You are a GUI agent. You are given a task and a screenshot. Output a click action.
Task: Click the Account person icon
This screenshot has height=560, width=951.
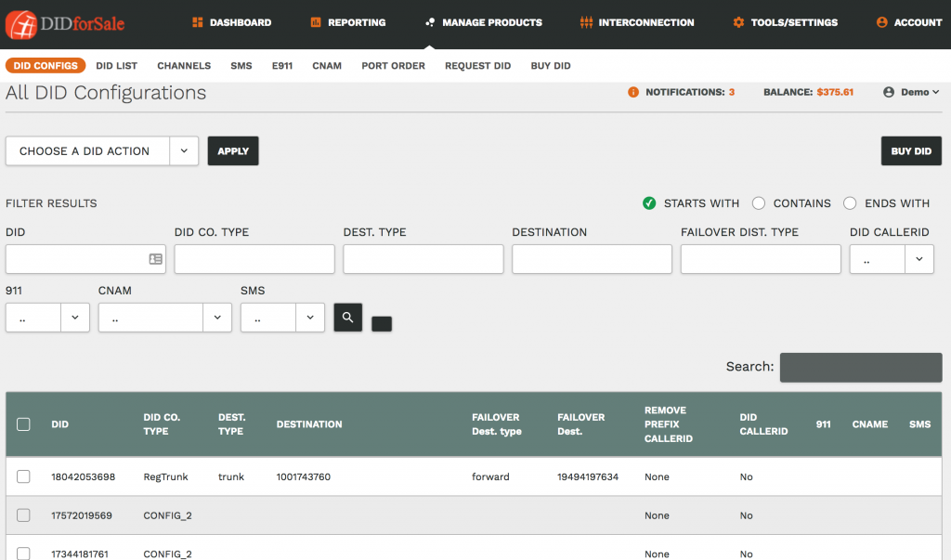pyautogui.click(x=882, y=22)
